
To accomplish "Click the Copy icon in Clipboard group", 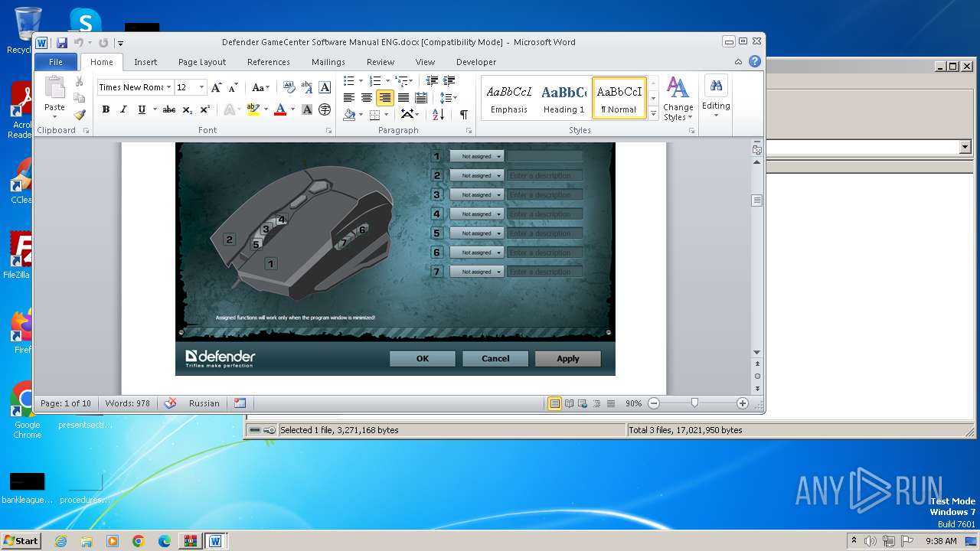I will pos(79,98).
